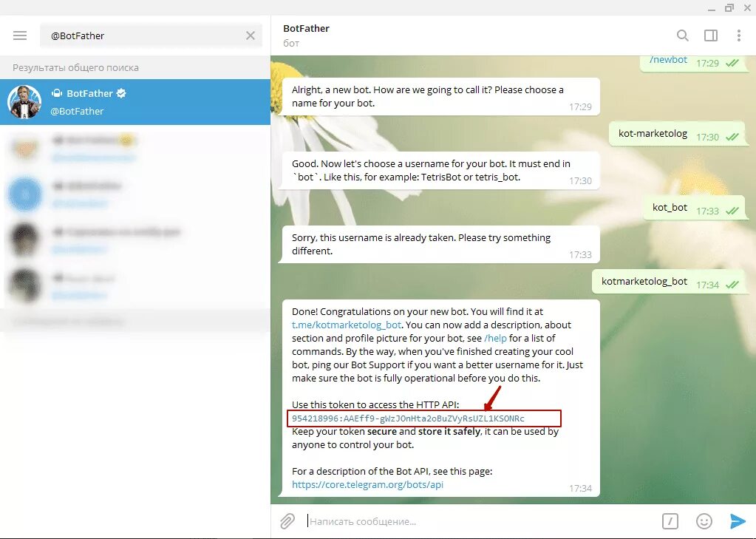Send the message with arrow button
This screenshot has height=539, width=756.
click(738, 521)
